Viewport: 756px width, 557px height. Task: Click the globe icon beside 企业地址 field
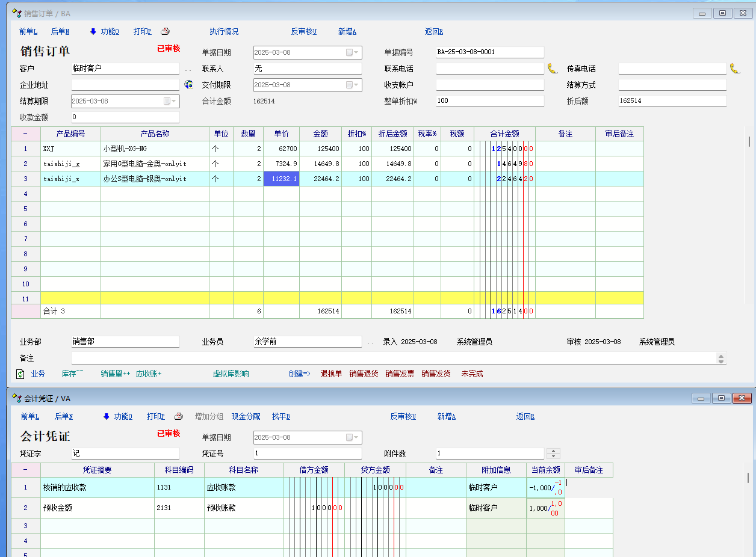188,85
